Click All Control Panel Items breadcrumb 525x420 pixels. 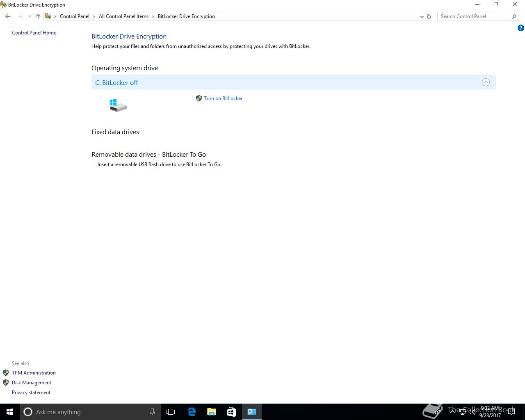[123, 16]
